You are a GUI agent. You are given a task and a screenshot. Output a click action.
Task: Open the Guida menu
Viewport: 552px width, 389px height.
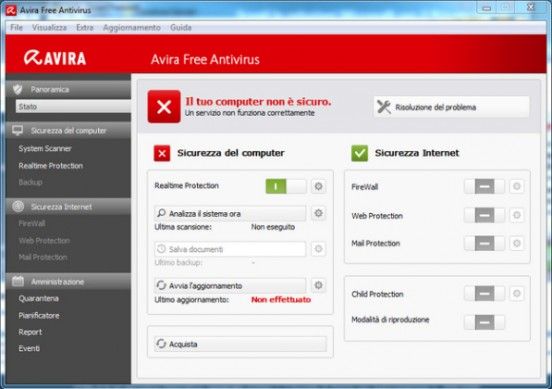coord(181,27)
